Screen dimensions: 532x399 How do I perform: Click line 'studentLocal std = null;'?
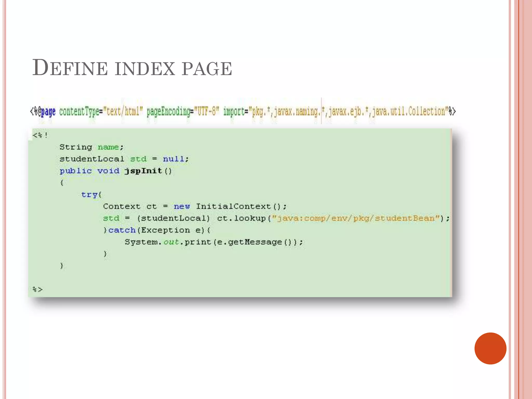124,159
